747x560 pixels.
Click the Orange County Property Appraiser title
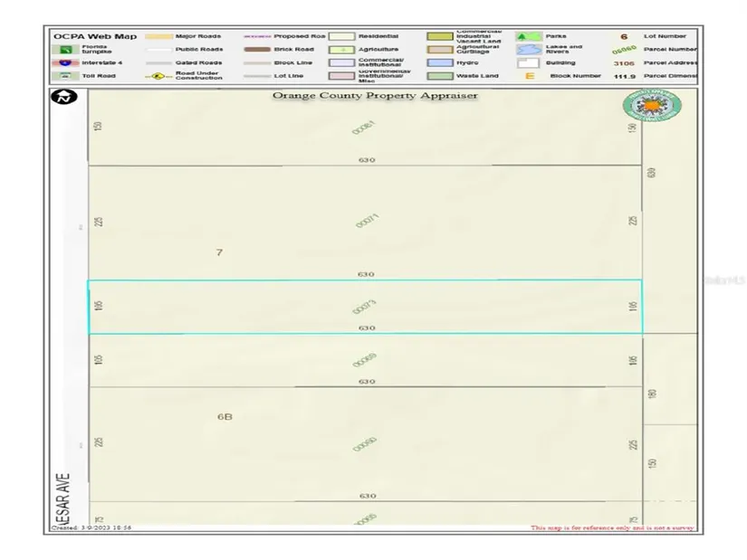click(x=375, y=95)
